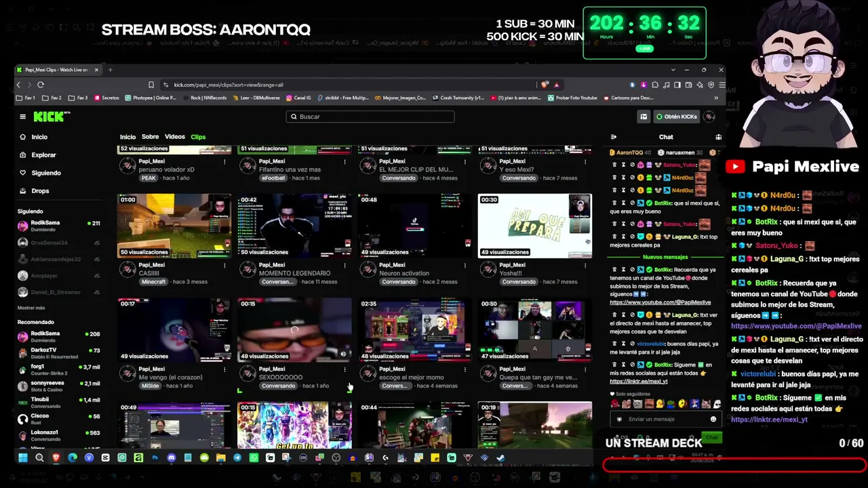Open Microsoft Edge from the taskbar
Viewport: 868px width, 488px height.
click(73, 458)
